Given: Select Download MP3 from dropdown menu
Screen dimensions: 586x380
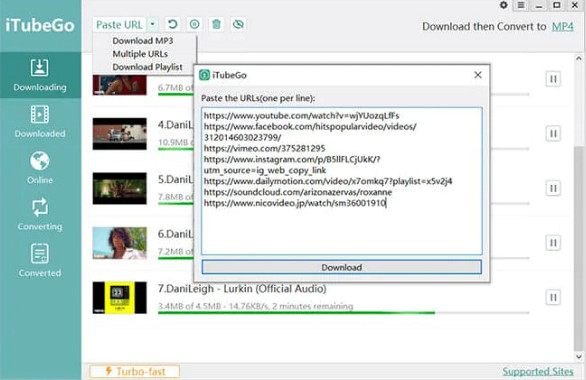Looking at the screenshot, I should [143, 41].
